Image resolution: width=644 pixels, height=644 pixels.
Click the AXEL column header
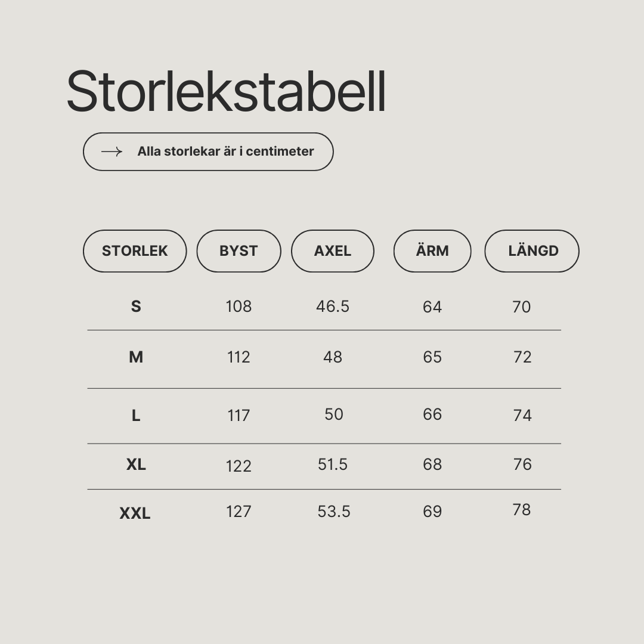pyautogui.click(x=333, y=251)
